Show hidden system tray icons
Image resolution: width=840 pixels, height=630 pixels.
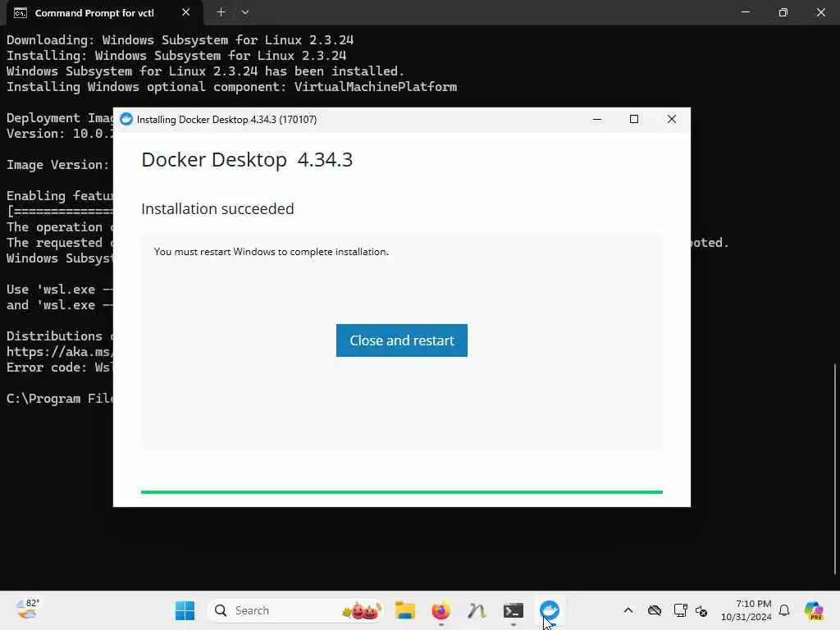pyautogui.click(x=628, y=610)
